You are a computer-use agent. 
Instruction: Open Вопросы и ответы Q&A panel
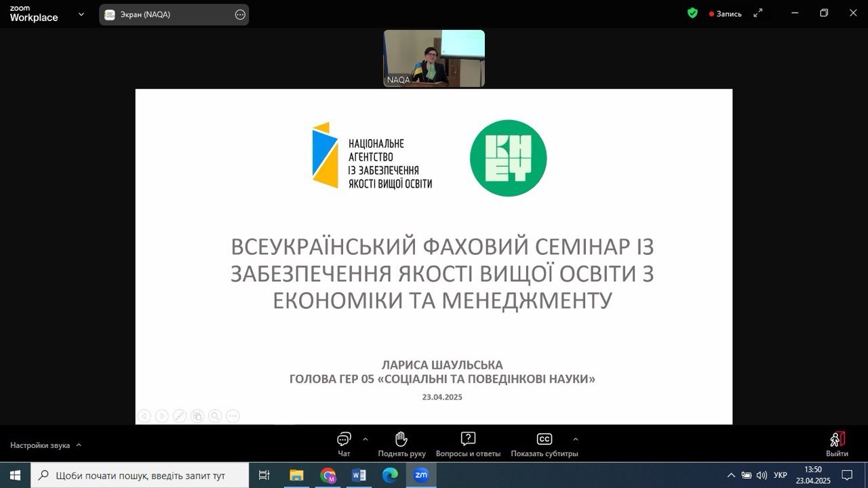point(468,444)
